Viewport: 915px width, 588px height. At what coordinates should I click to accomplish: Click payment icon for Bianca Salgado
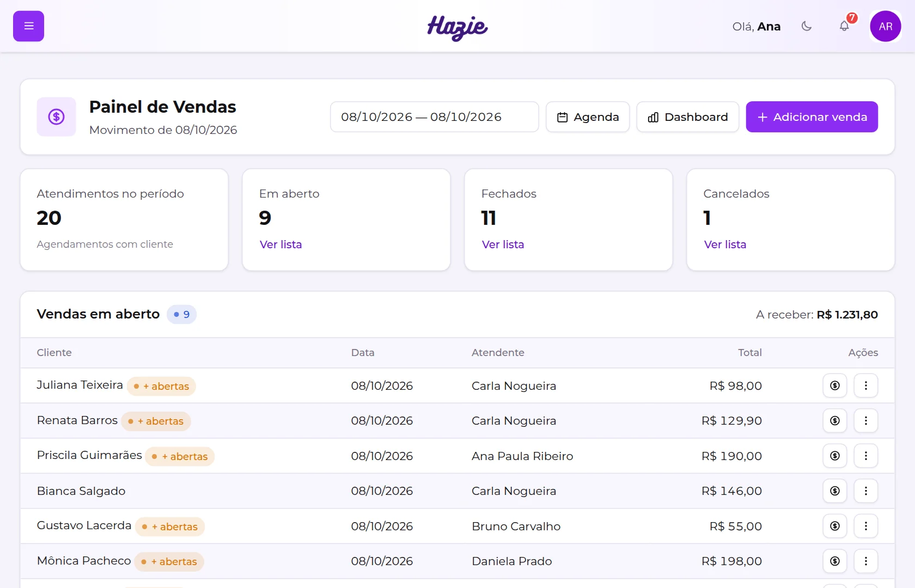[835, 491]
